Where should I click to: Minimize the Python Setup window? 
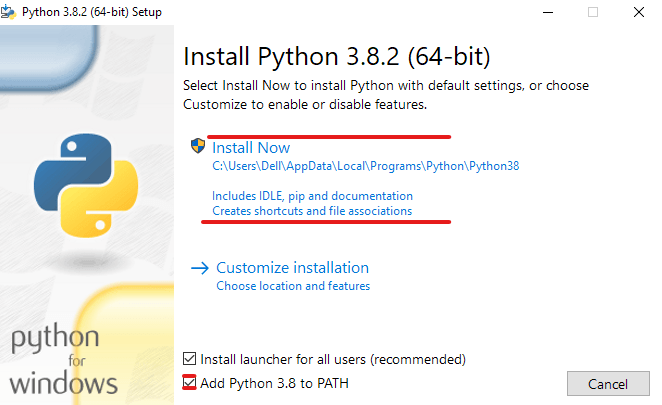tap(547, 12)
